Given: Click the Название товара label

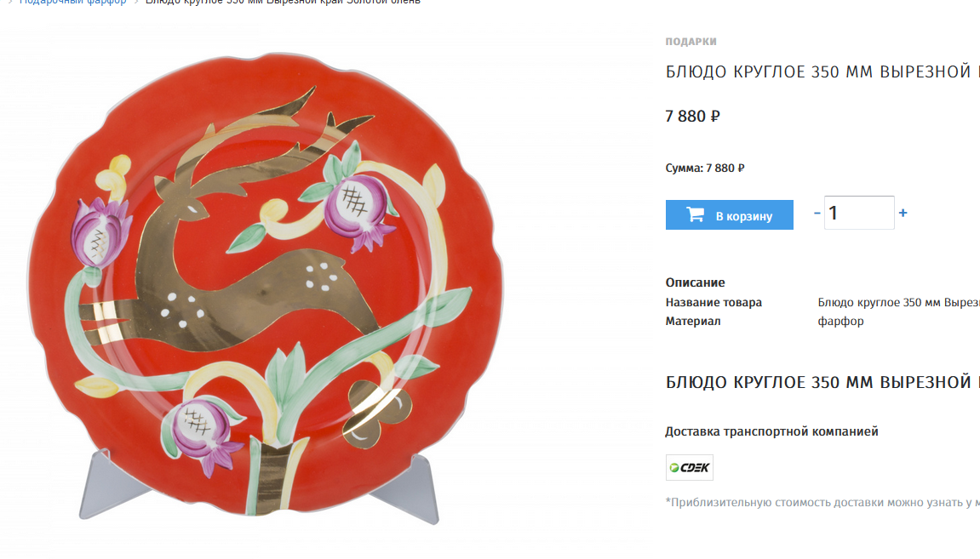Looking at the screenshot, I should pos(714,302).
